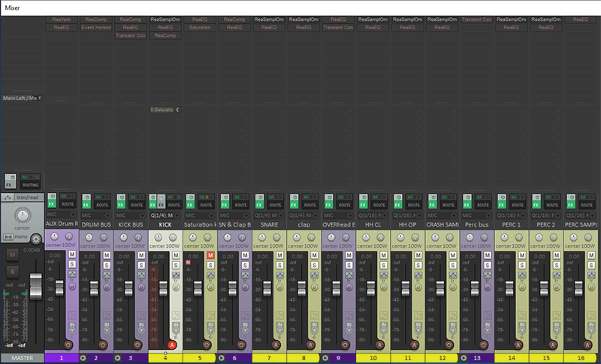Image resolution: width=601 pixels, height=364 pixels.
Task: Mute the HH CL track
Action: pyautogui.click(x=383, y=255)
